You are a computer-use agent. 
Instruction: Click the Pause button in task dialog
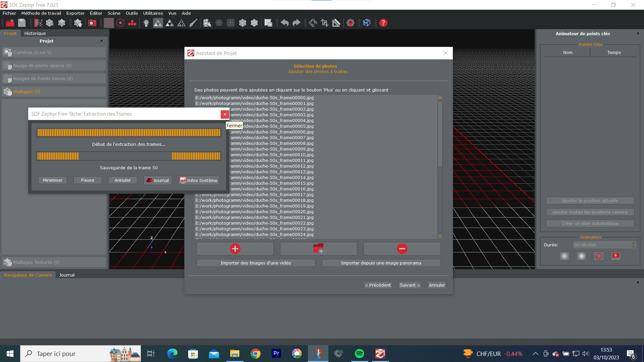coord(88,180)
